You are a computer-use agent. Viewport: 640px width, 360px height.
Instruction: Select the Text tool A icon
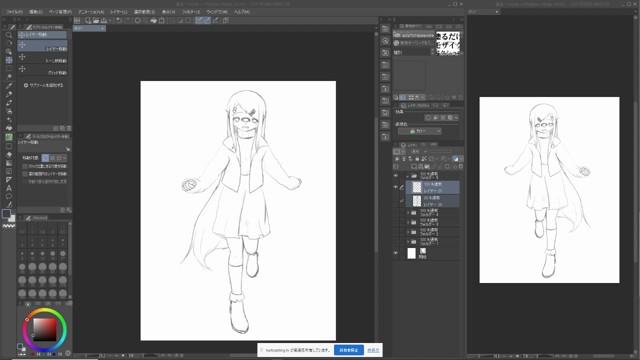9,188
